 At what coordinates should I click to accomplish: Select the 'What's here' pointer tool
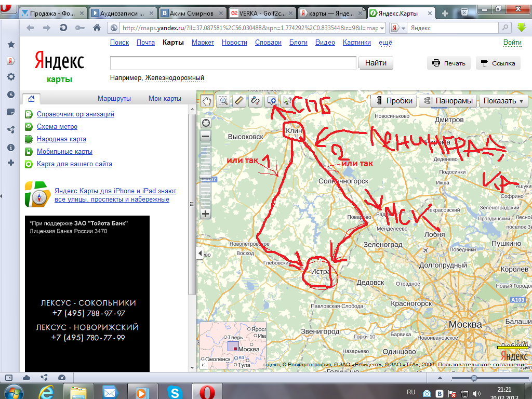(287, 101)
